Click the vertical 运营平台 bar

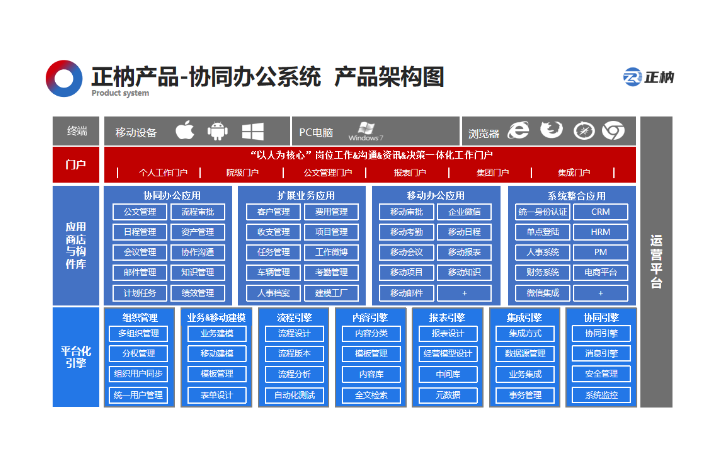tap(656, 262)
